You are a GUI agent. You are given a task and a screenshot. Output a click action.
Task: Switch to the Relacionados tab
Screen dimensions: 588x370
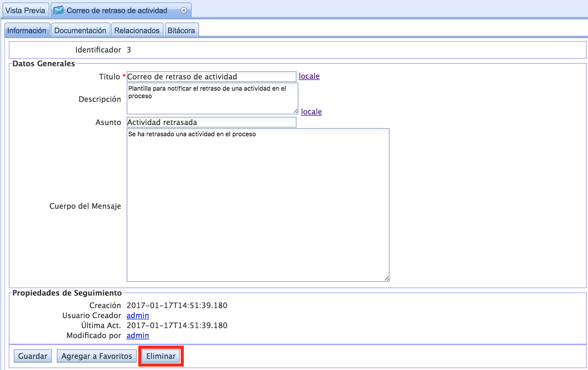[x=137, y=30]
